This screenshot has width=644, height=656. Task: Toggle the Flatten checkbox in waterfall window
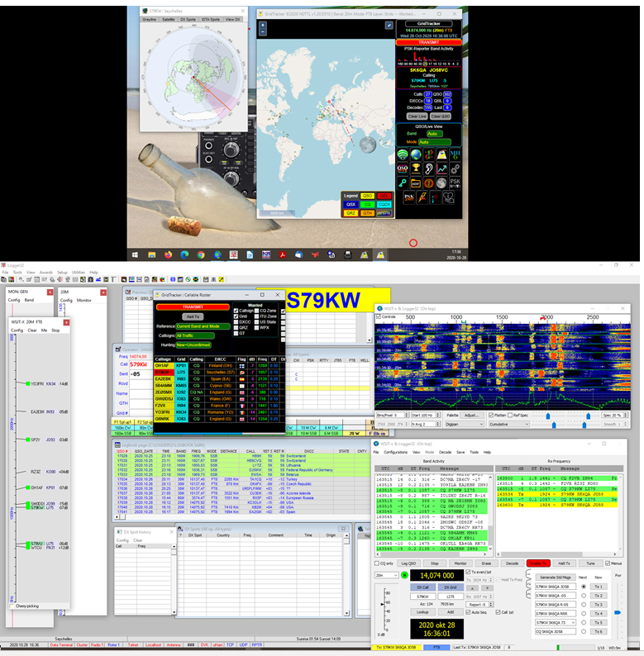[491, 415]
